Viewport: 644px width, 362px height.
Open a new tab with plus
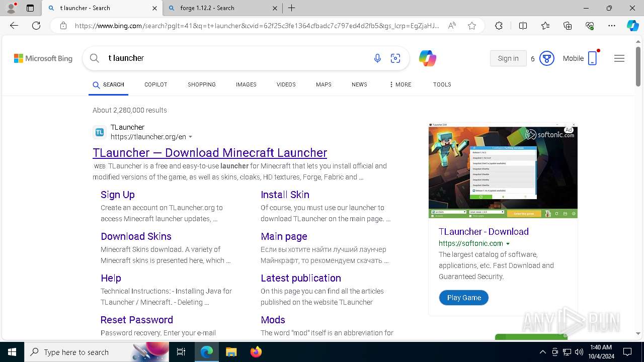pyautogui.click(x=292, y=8)
